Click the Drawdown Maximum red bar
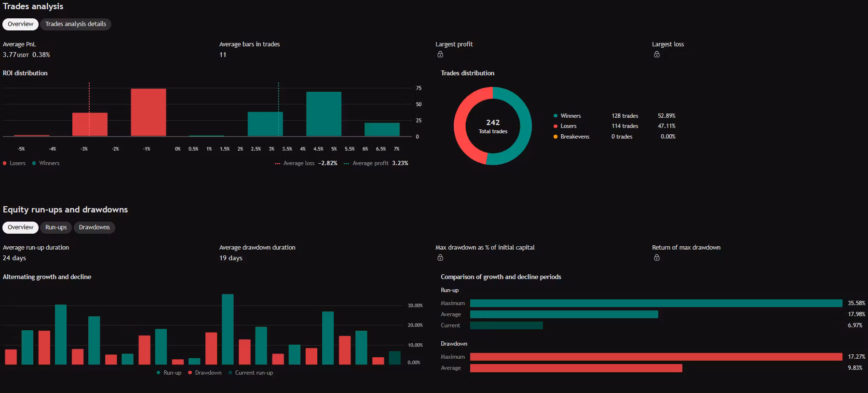Viewport: 868px width, 393px height. (656, 357)
